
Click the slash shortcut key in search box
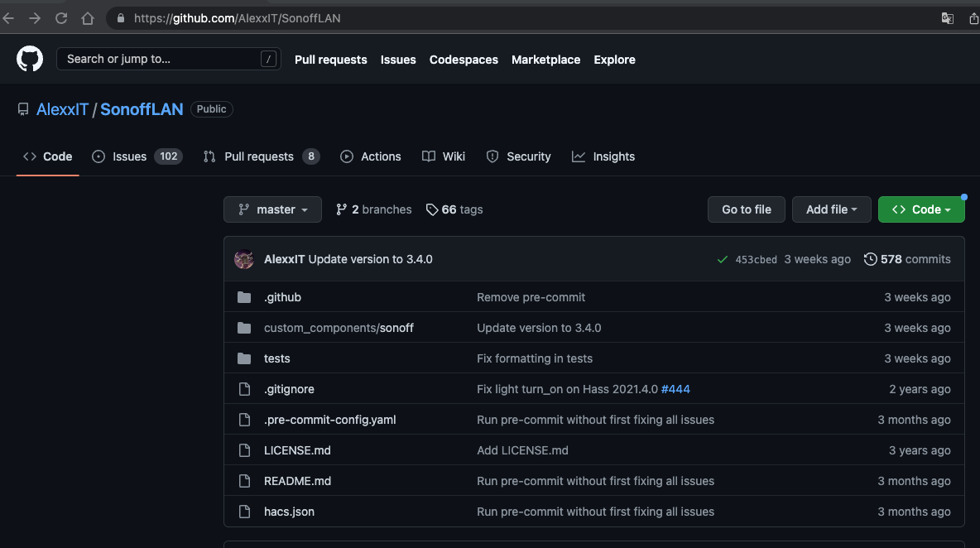[x=268, y=60]
